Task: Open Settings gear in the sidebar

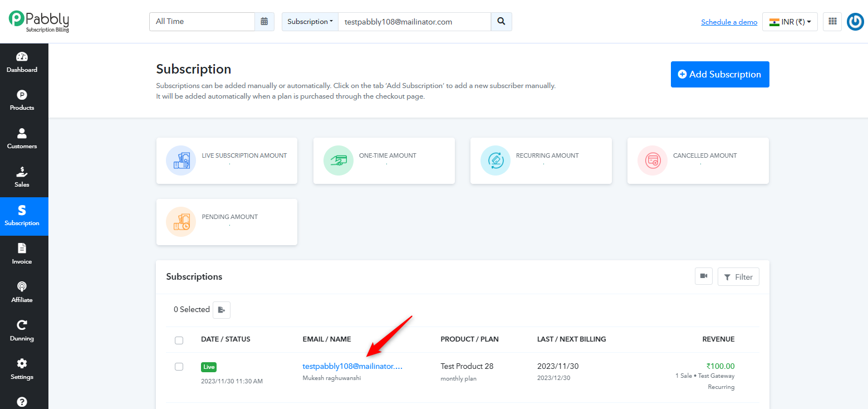Action: (22, 364)
